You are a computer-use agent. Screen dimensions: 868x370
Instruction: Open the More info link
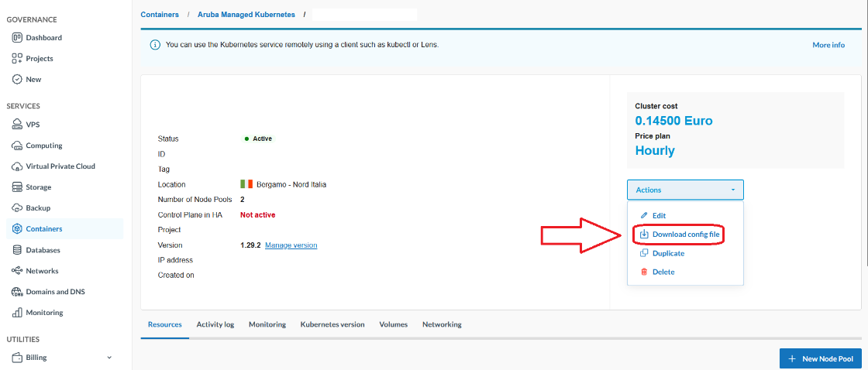pyautogui.click(x=828, y=45)
